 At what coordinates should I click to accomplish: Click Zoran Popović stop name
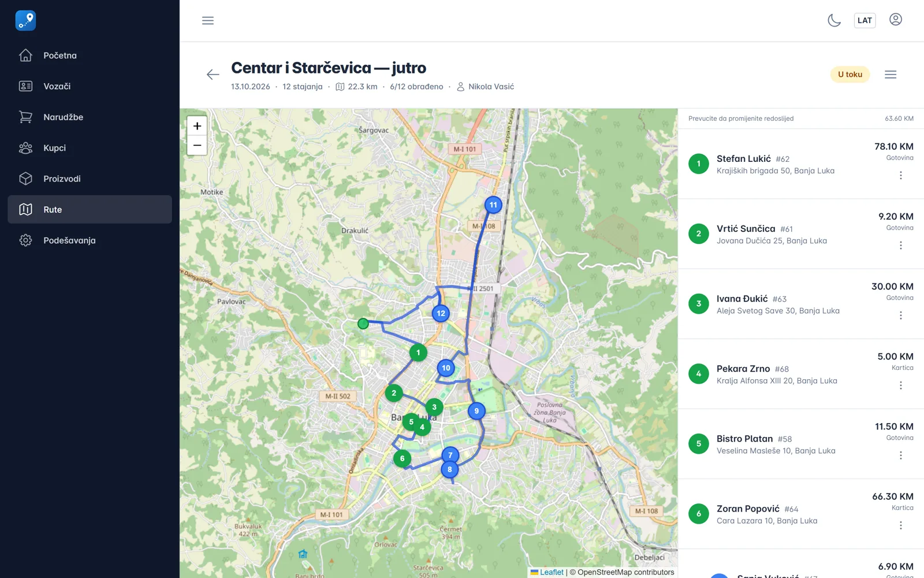(x=748, y=509)
